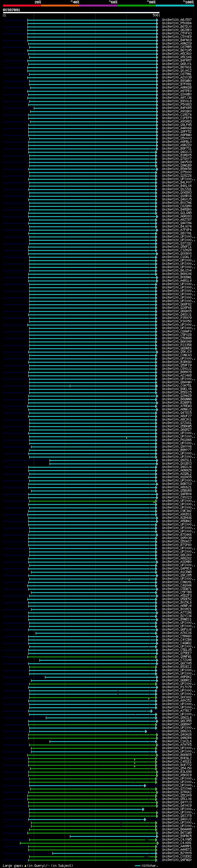Screen dimensions: 197x868
Task: Select hit UniRef100_P50884
Action: 176,23
